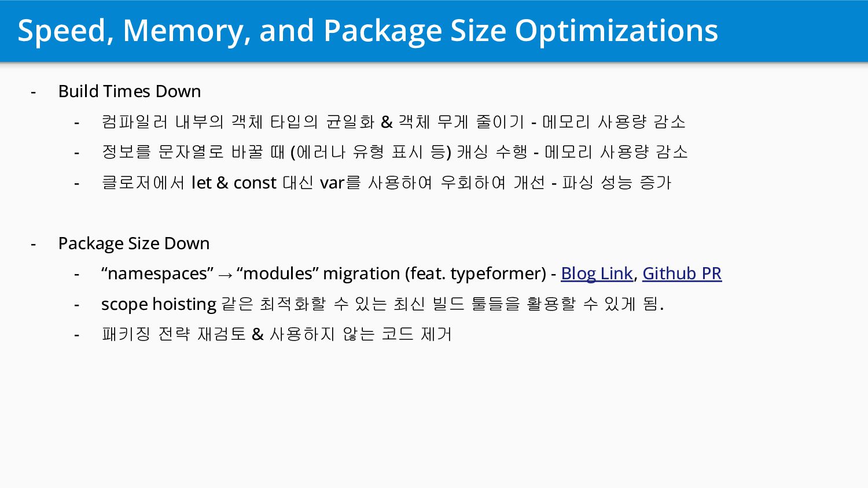Screen dimensions: 868x488
Task: Open the Blog Link hyperlink
Action: pyautogui.click(x=597, y=273)
